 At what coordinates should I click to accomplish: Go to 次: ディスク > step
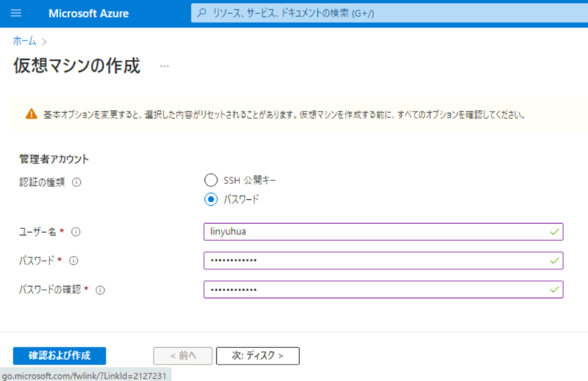click(258, 356)
